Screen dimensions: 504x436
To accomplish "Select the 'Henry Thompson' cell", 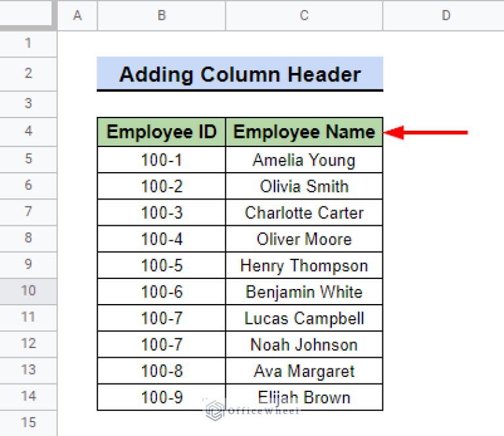I will 304,265.
